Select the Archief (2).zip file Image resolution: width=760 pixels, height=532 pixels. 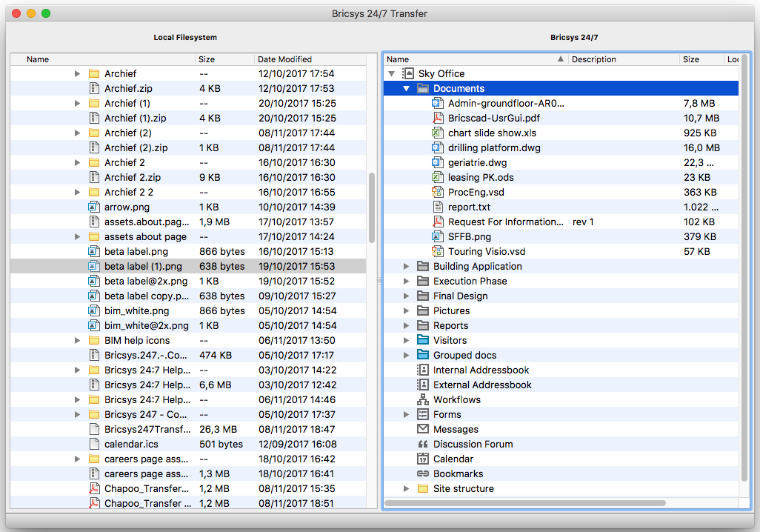188,147
